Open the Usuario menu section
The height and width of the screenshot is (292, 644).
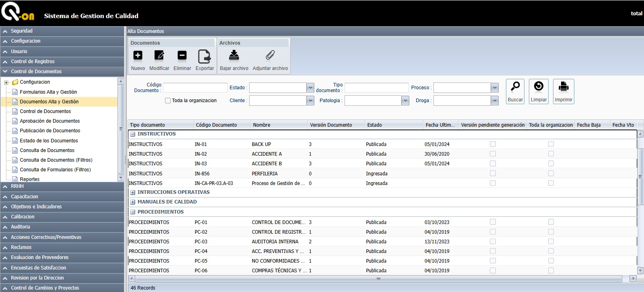coord(62,51)
